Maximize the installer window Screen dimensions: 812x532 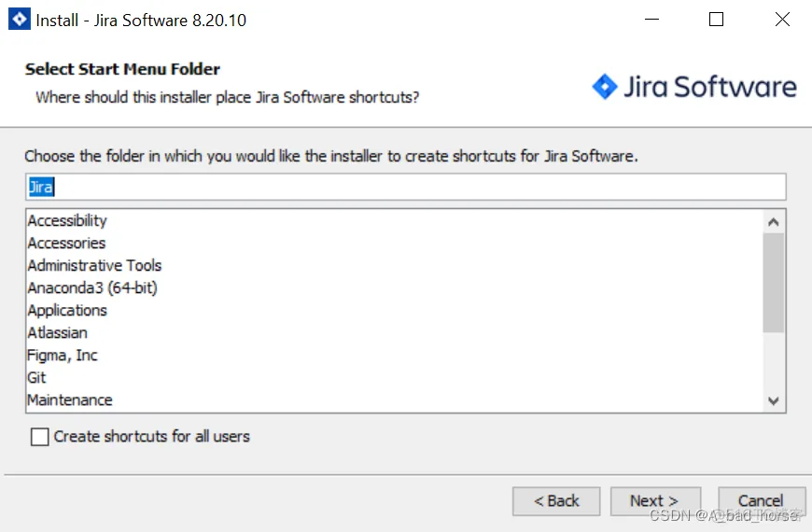coord(716,20)
